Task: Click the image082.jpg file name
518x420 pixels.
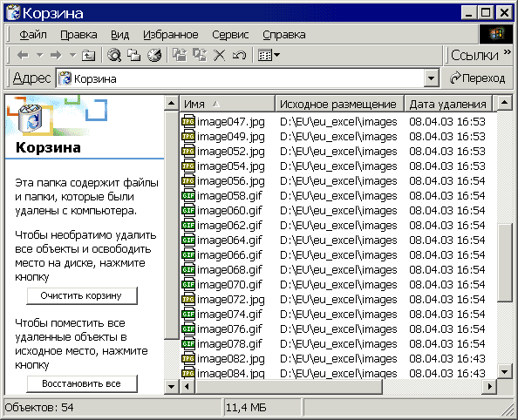Action: [x=231, y=359]
